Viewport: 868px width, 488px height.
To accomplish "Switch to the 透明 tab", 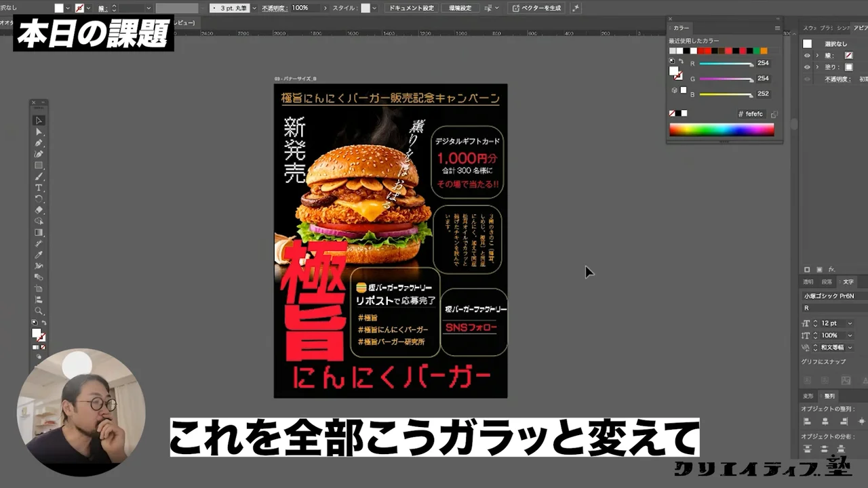I will tap(808, 282).
